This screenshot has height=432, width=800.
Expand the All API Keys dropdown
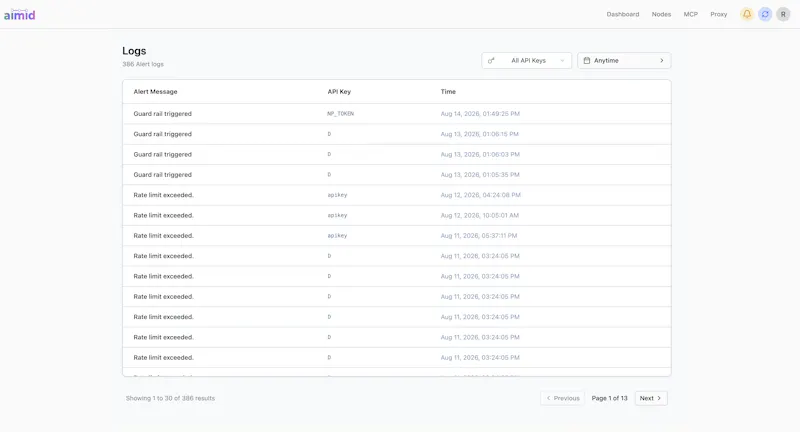coord(527,61)
